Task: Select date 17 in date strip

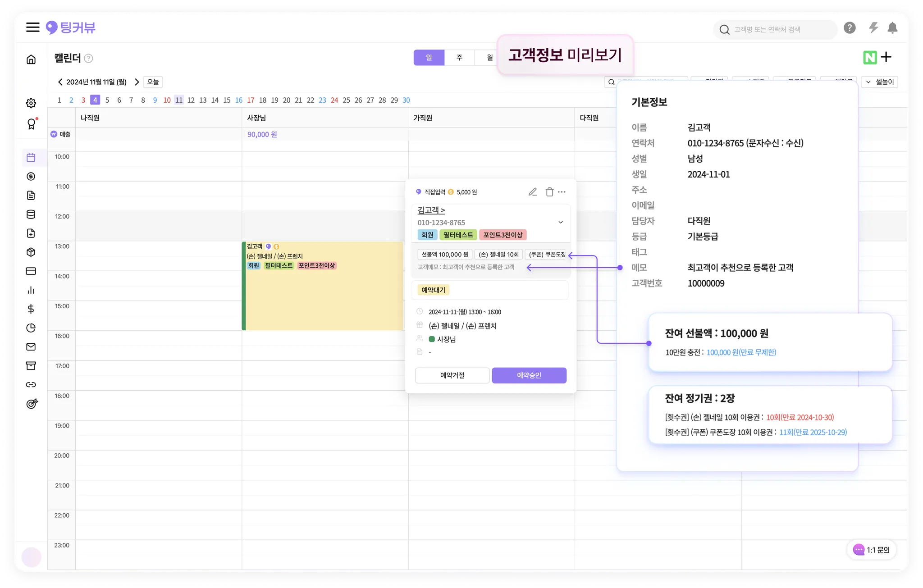Action: coord(251,100)
